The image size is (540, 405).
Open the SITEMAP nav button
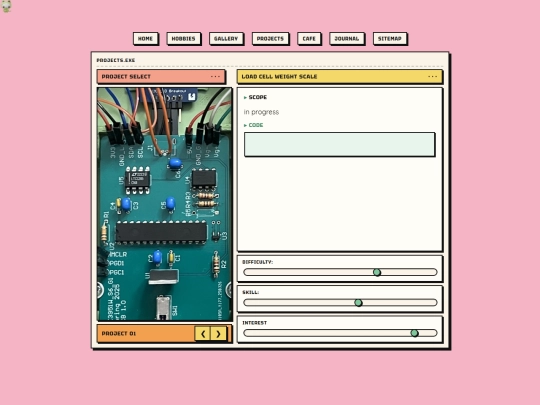[x=390, y=39]
